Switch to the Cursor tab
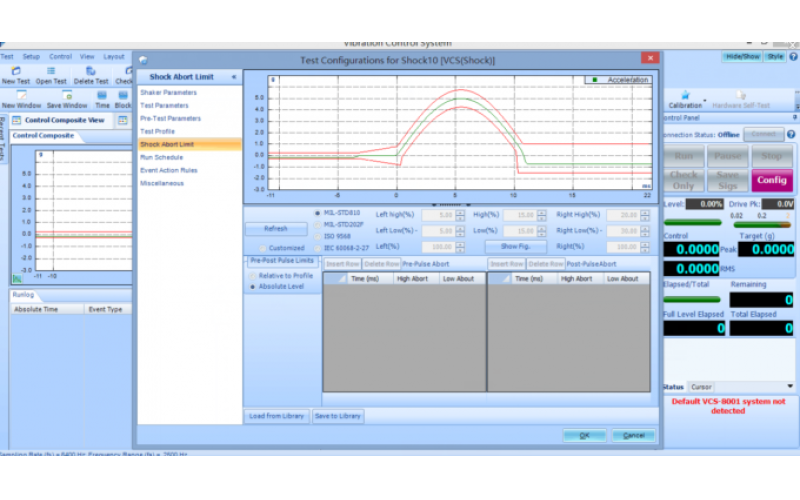Image resolution: width=800 pixels, height=500 pixels. [701, 387]
